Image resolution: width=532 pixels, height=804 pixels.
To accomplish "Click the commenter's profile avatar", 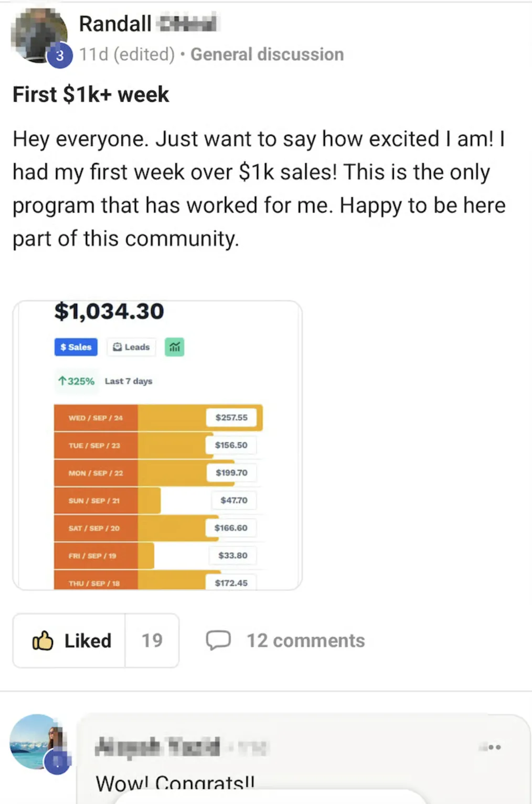I will (x=38, y=742).
